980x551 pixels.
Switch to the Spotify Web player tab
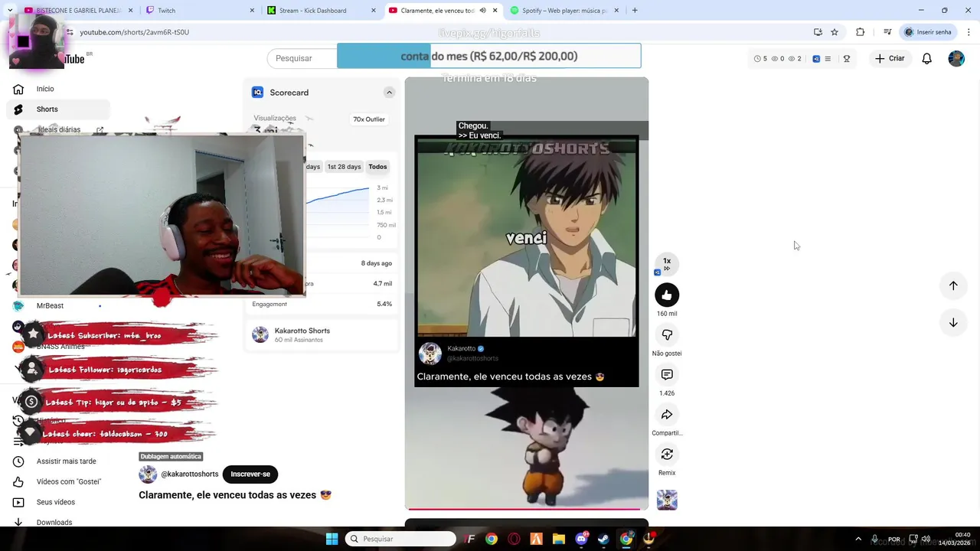pos(564,10)
